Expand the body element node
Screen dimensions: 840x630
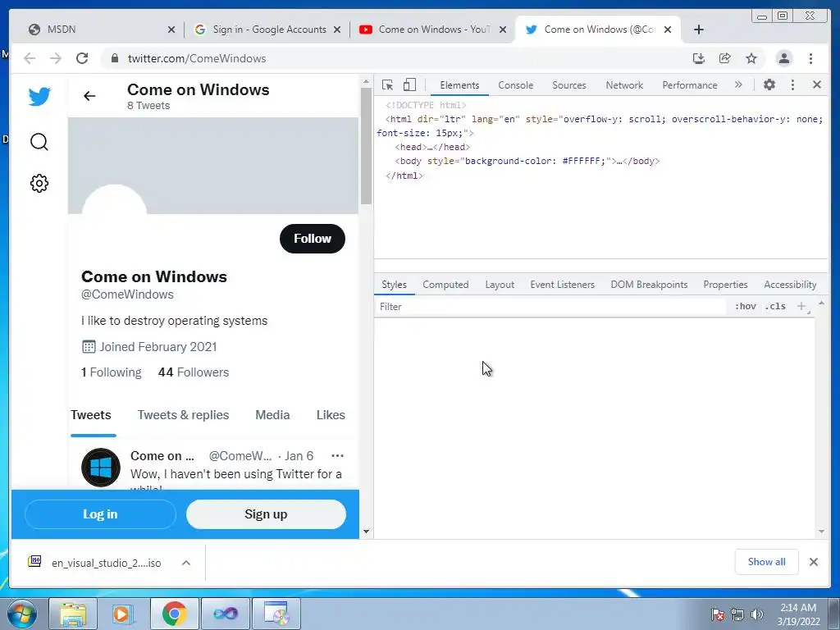click(527, 161)
